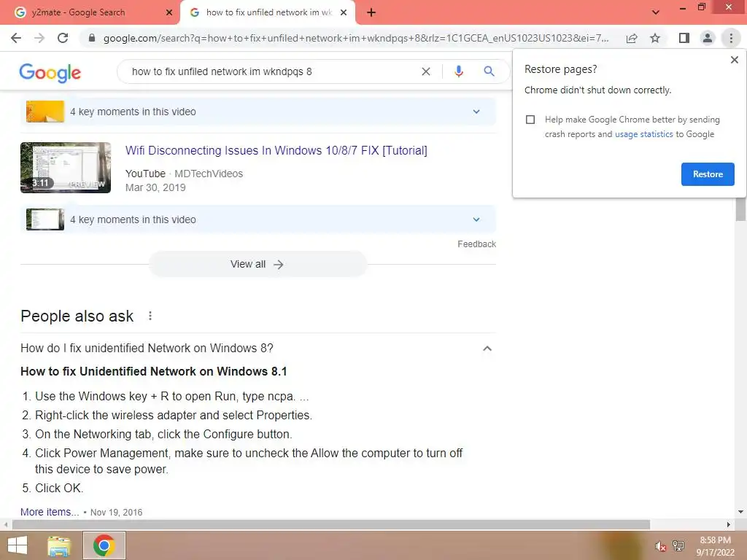Start voice search microphone
Viewport: 747px width, 560px height.
(x=458, y=71)
